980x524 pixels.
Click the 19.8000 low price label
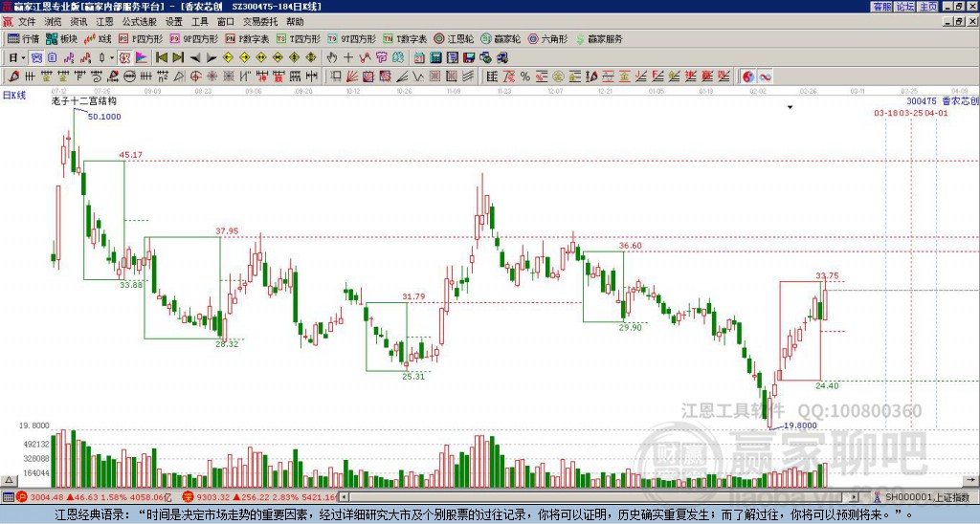800,426
